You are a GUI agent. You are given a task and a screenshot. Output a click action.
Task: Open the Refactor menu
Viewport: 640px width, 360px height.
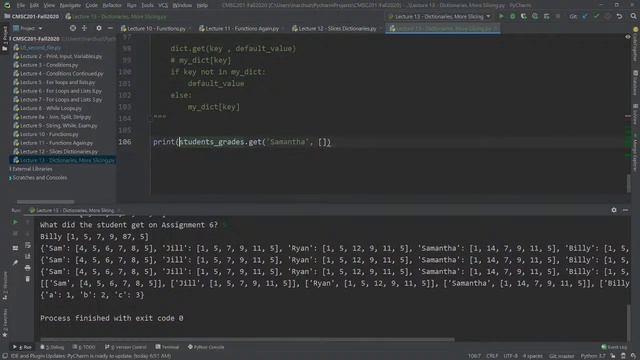(112, 5)
